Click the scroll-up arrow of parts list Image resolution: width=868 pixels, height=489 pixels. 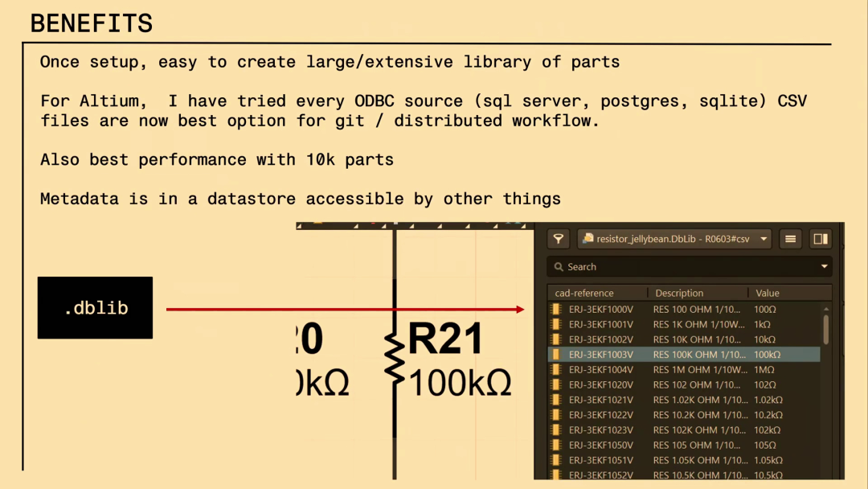coord(826,309)
